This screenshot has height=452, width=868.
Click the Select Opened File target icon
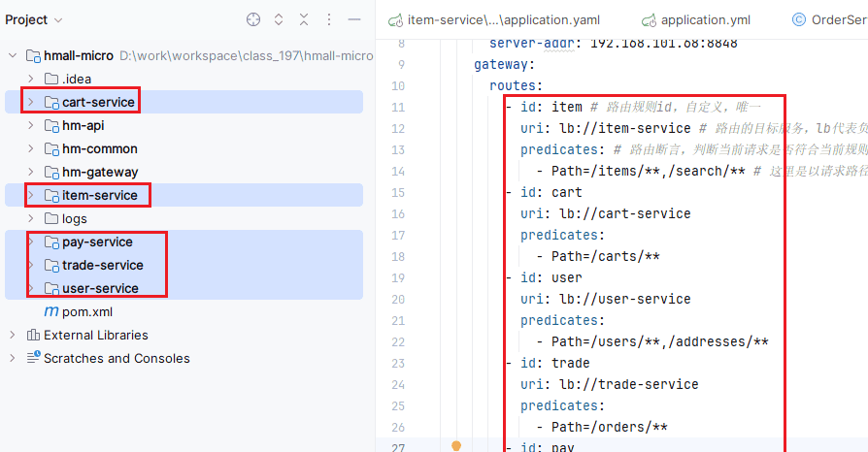pos(253,19)
